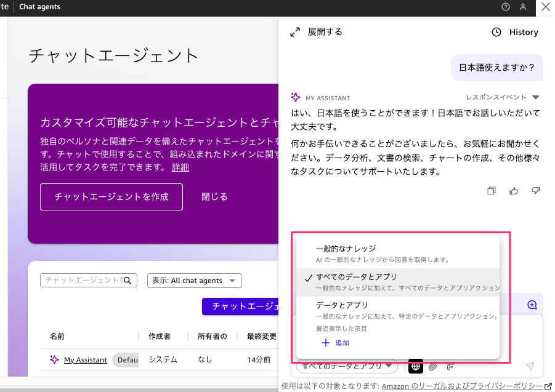555x392 pixels.
Task: Click the thumbs down feedback icon
Action: 535,191
